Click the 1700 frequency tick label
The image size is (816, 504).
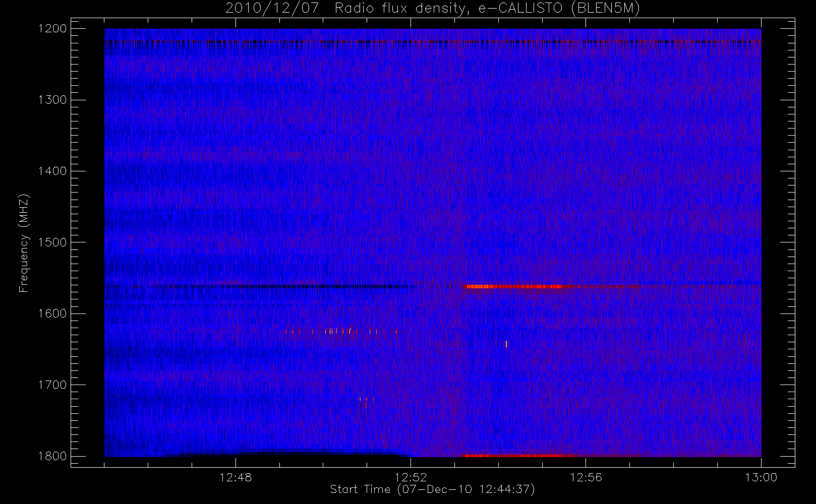pos(52,385)
